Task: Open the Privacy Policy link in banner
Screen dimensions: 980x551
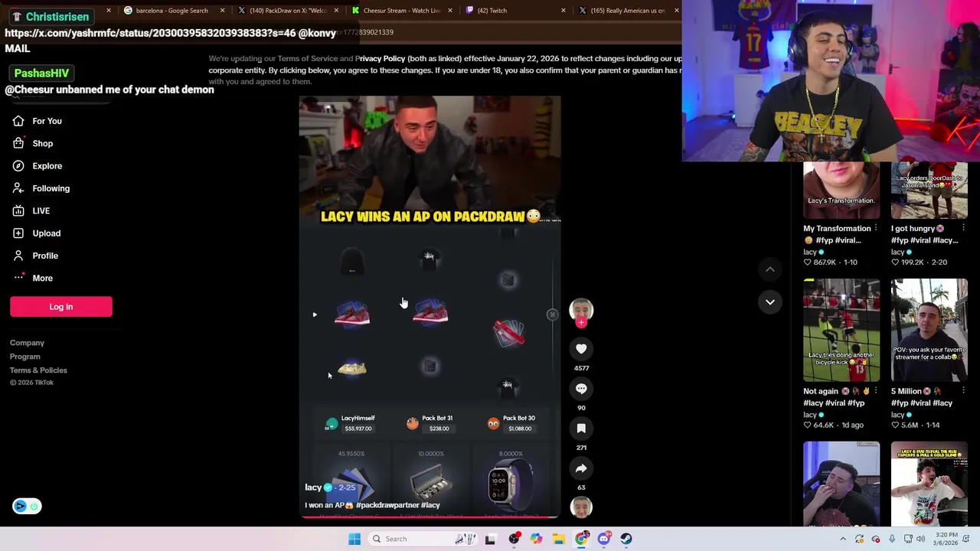Action: pos(381,58)
